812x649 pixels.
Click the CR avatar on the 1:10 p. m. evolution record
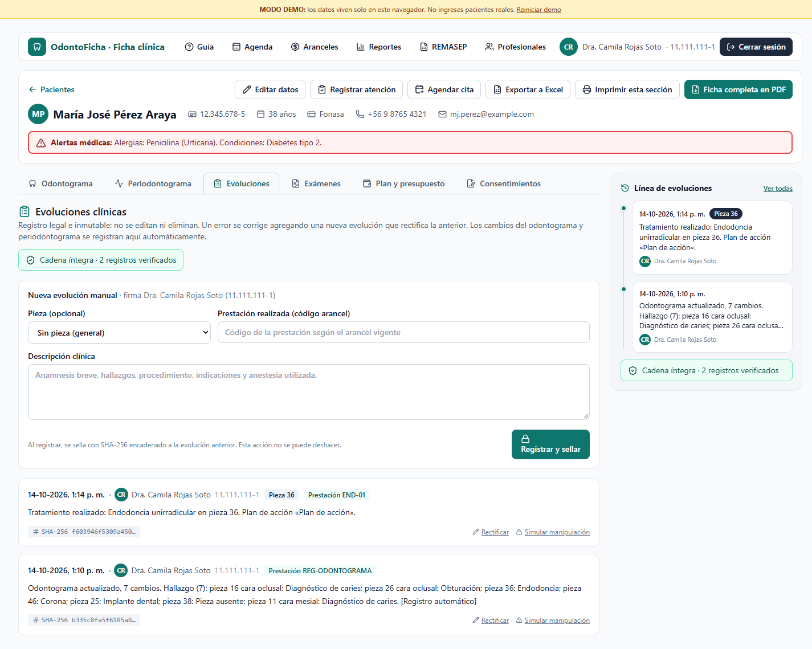click(121, 570)
